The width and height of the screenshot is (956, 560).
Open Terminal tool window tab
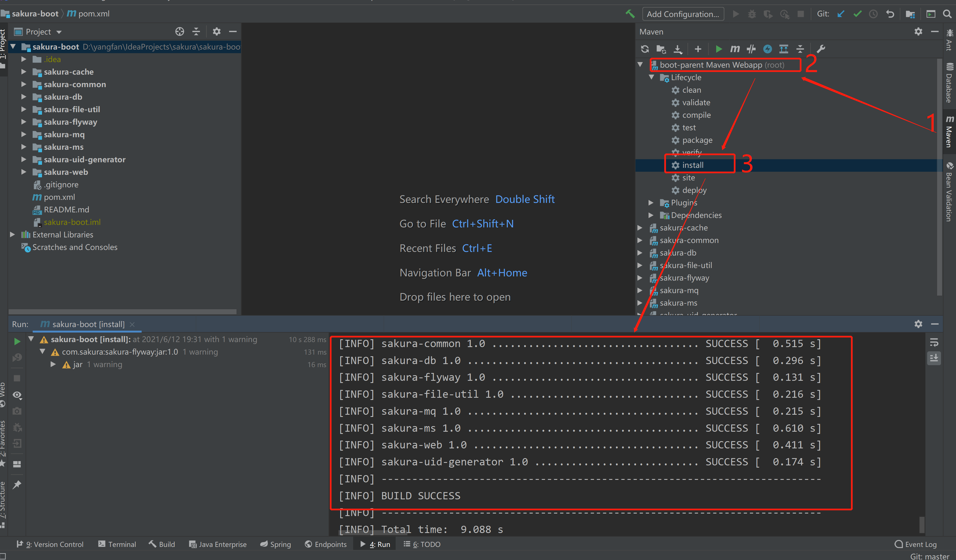117,544
